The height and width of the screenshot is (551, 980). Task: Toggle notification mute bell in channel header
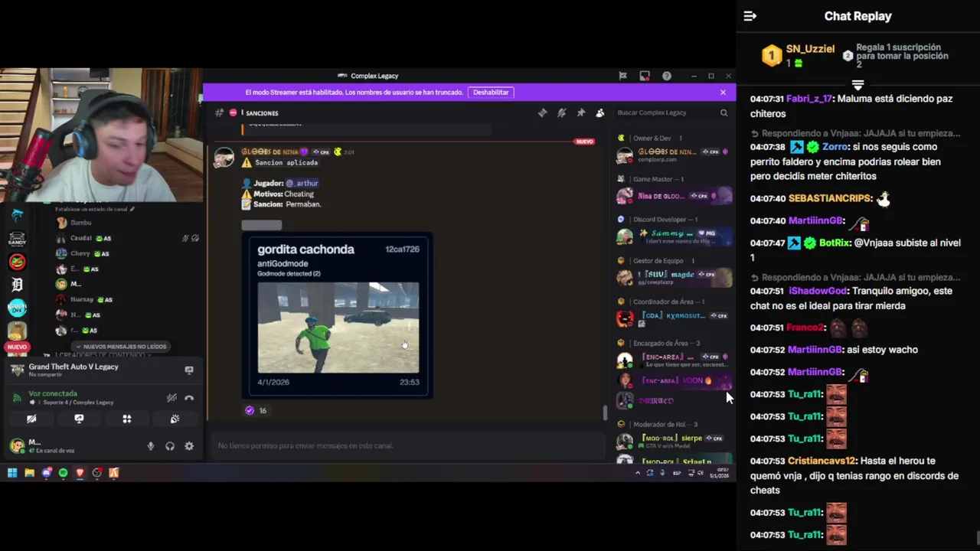[561, 112]
